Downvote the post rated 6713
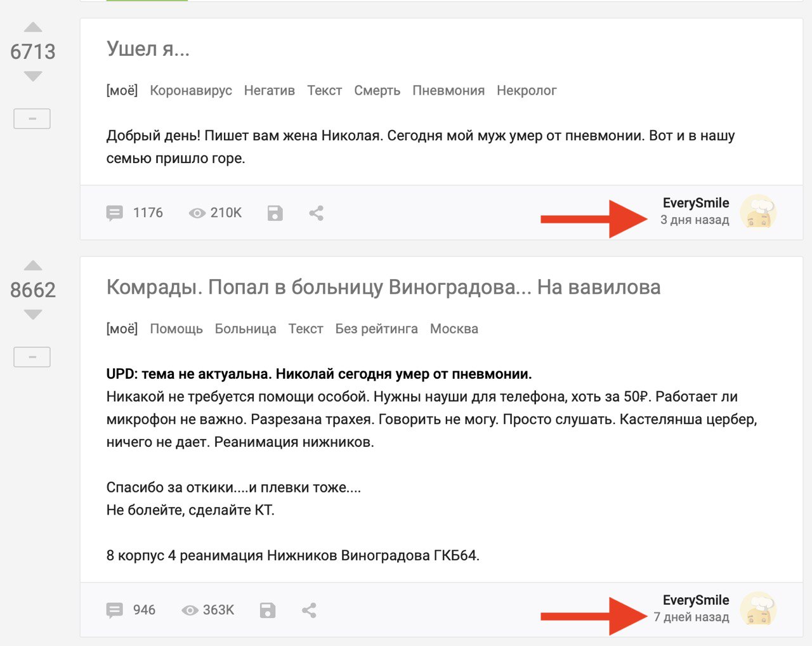 pos(33,76)
